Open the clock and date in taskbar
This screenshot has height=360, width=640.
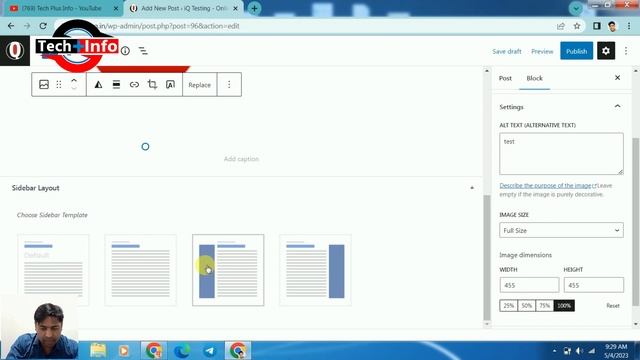point(616,351)
